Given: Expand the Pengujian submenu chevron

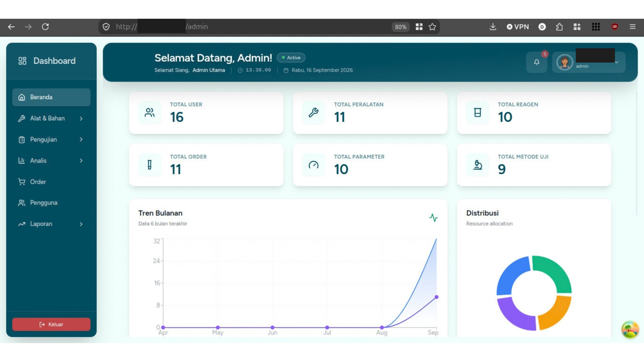Looking at the screenshot, I should click(81, 139).
